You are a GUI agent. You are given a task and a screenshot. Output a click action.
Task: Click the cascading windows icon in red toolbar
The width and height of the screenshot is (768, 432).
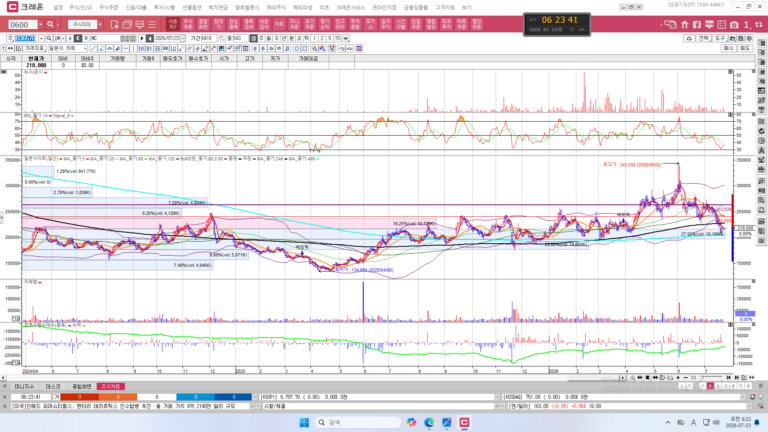tap(127, 24)
